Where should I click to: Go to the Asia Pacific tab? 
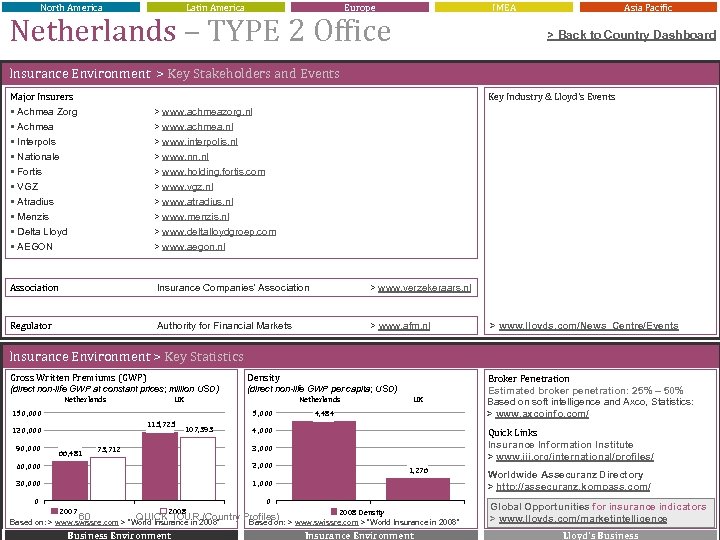pos(648,7)
